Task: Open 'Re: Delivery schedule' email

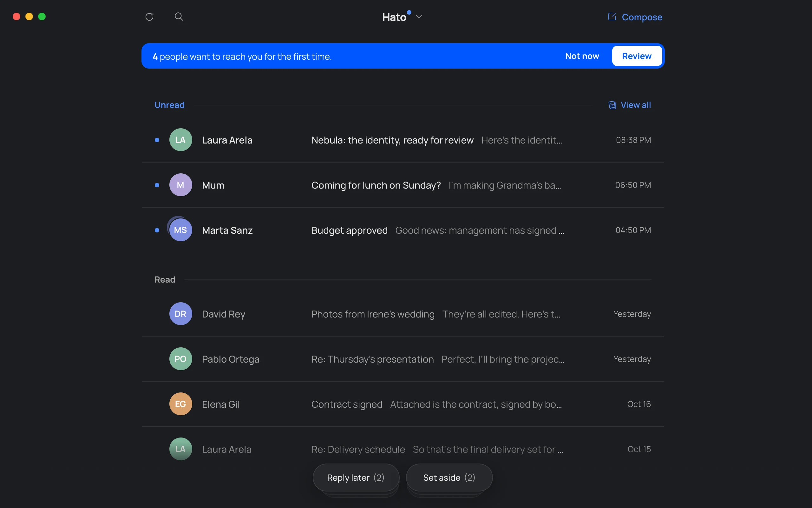Action: coord(358,449)
